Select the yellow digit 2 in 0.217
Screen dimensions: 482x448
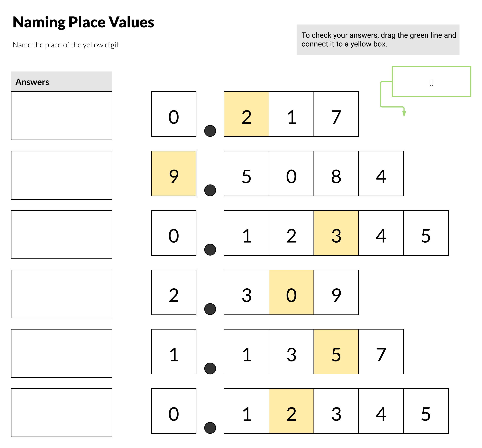click(246, 114)
